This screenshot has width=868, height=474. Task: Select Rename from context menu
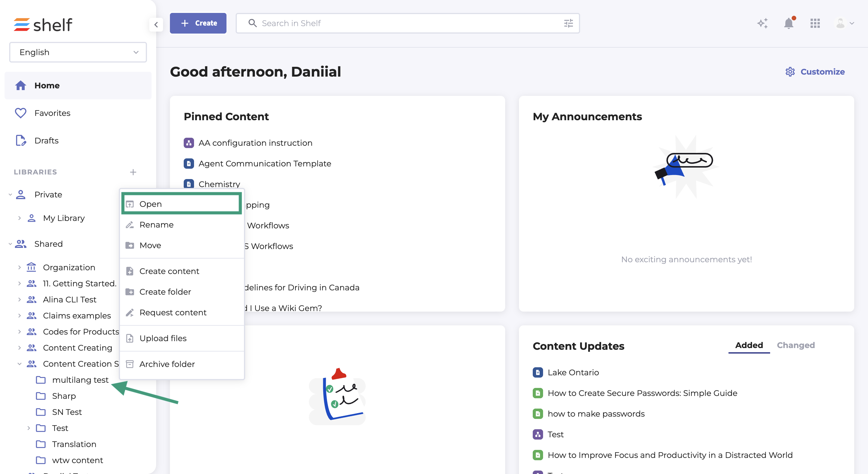[x=156, y=225]
